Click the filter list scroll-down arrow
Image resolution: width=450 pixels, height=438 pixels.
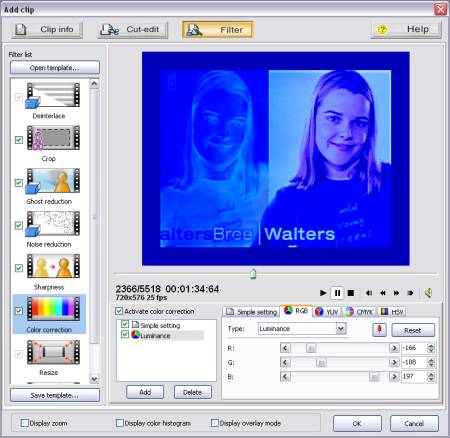point(94,379)
